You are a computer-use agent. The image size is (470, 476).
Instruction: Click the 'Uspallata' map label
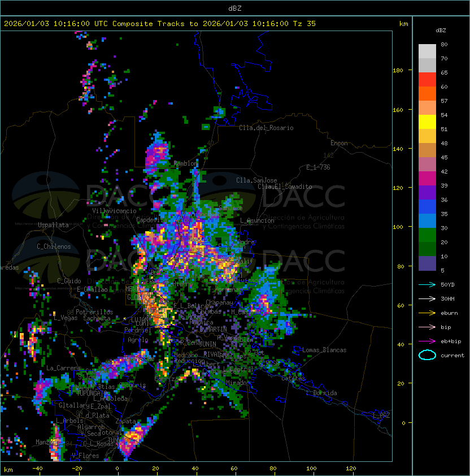[x=53, y=225]
